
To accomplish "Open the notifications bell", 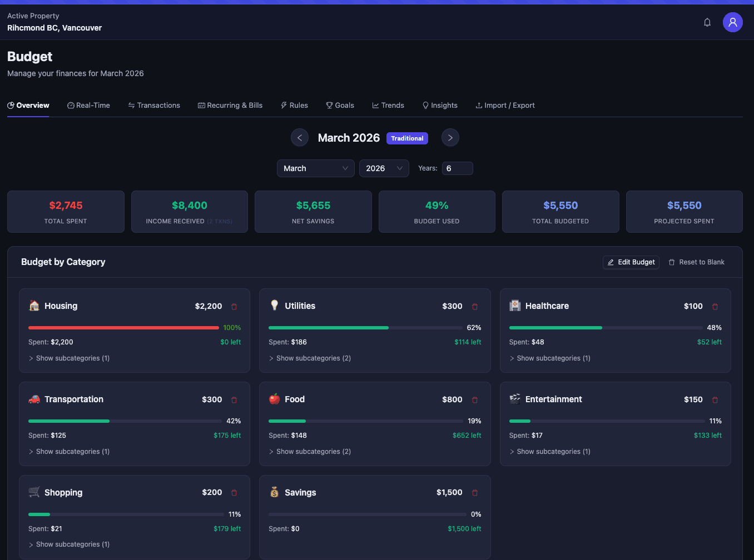I will coord(707,22).
